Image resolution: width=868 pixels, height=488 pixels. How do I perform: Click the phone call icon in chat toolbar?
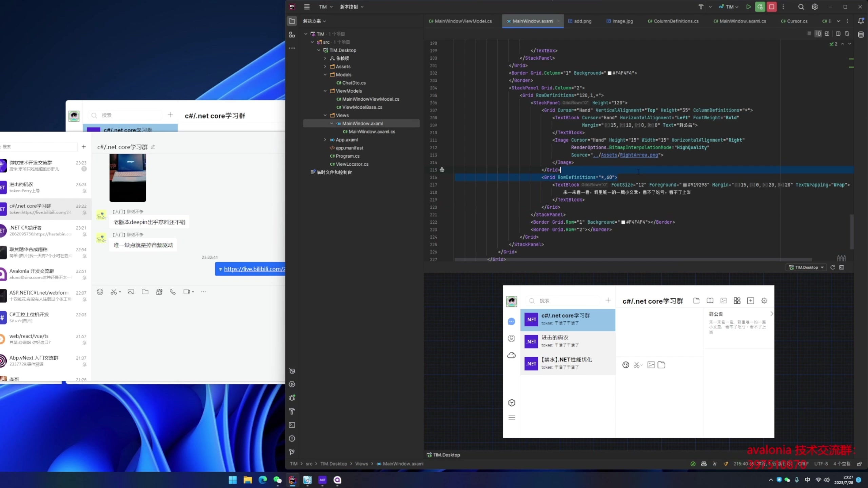173,292
